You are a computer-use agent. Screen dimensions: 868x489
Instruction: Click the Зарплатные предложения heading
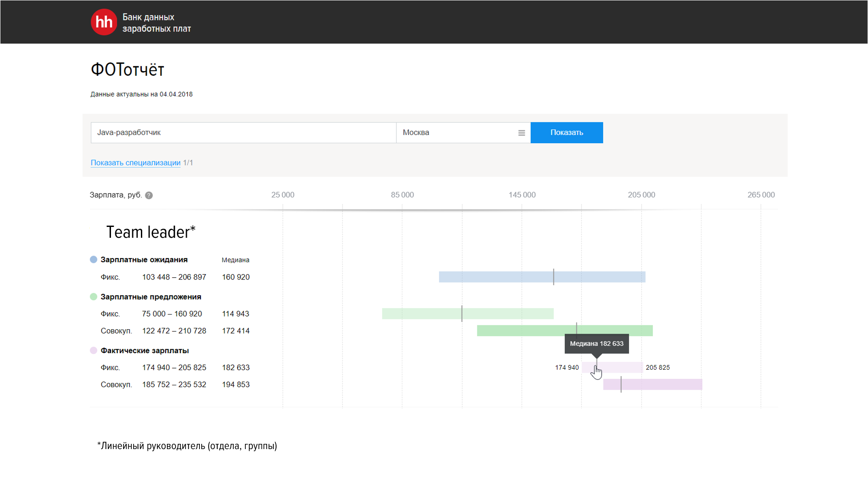pyautogui.click(x=151, y=297)
